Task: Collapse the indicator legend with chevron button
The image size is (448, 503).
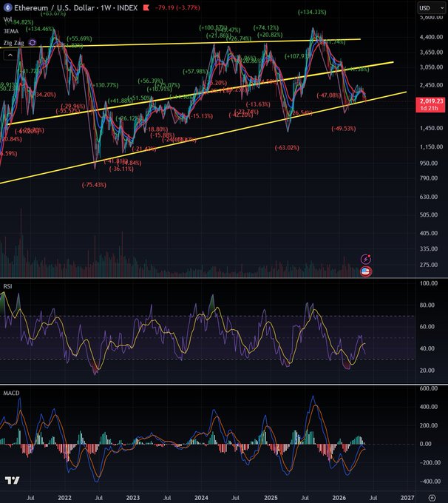Action: click(x=10, y=55)
